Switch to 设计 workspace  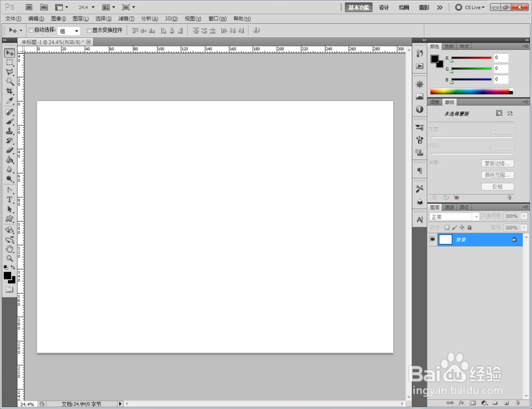coord(384,7)
